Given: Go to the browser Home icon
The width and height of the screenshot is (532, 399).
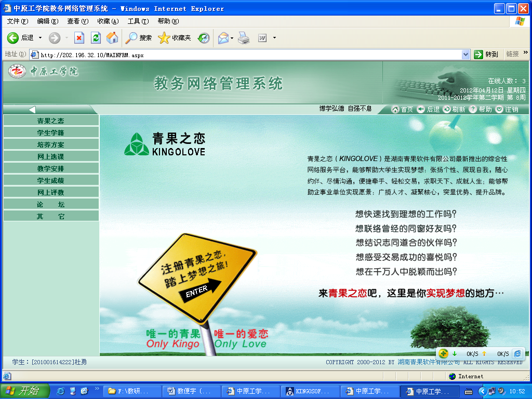Looking at the screenshot, I should (x=112, y=37).
